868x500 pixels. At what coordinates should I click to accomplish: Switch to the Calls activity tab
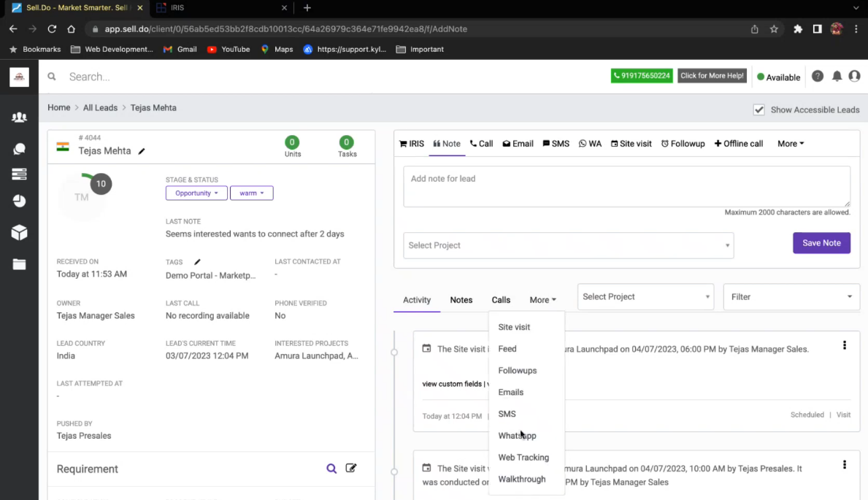coord(501,299)
